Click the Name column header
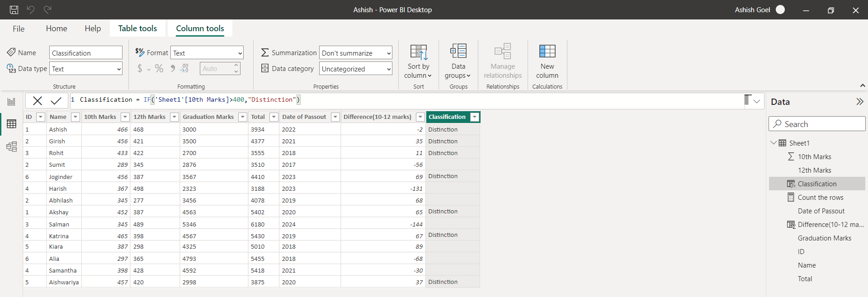 pos(58,117)
